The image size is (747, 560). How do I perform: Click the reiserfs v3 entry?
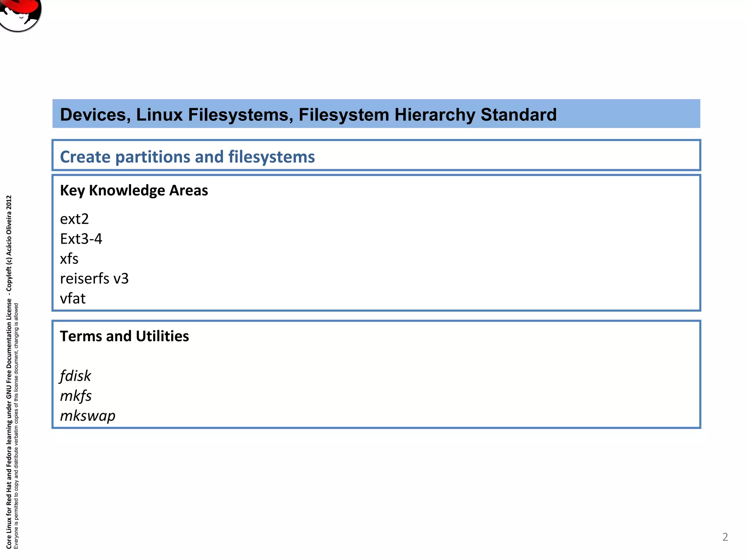tap(94, 279)
